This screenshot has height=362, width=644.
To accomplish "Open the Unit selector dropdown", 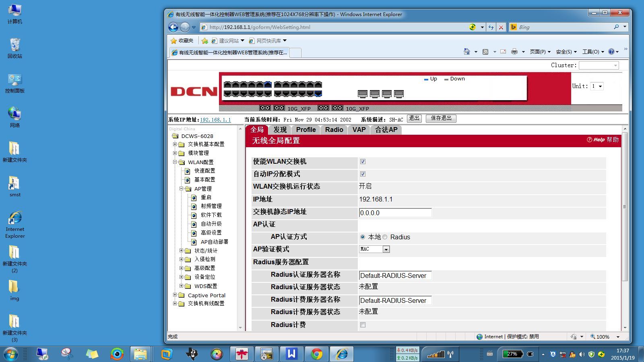I will coord(597,86).
